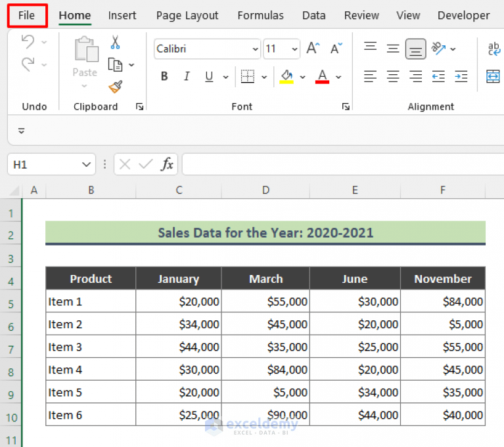The width and height of the screenshot is (504, 447).
Task: Click the Cut scissors icon
Action: tap(116, 42)
